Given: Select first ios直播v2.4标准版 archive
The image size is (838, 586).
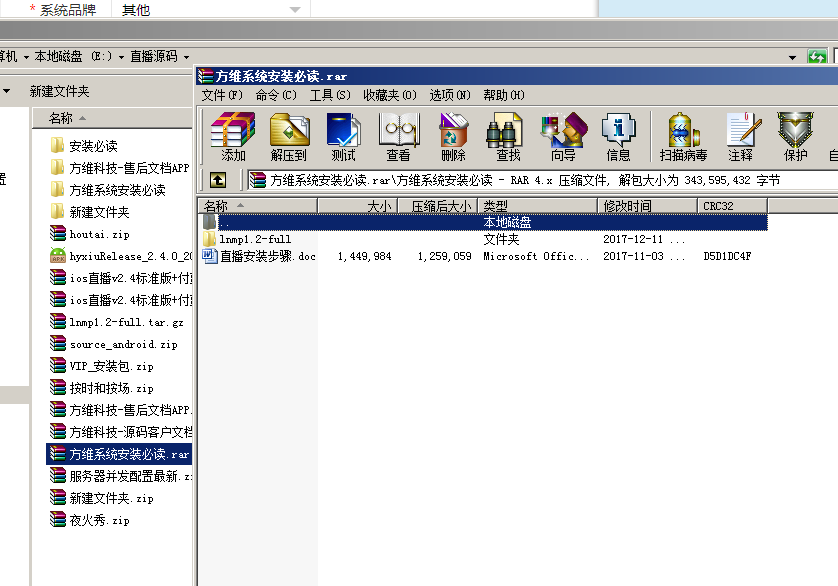Looking at the screenshot, I should coord(120,278).
